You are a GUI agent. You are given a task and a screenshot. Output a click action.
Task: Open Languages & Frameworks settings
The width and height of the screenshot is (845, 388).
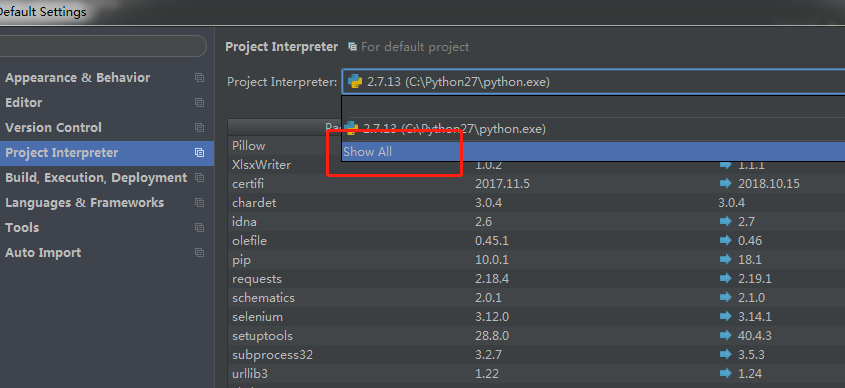point(85,203)
